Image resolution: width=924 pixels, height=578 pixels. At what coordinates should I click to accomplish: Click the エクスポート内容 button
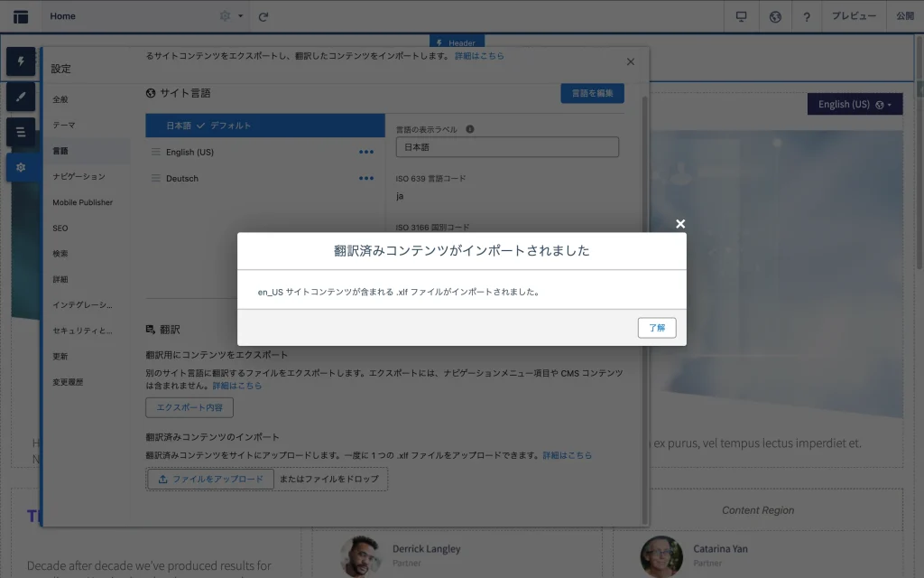(x=189, y=407)
